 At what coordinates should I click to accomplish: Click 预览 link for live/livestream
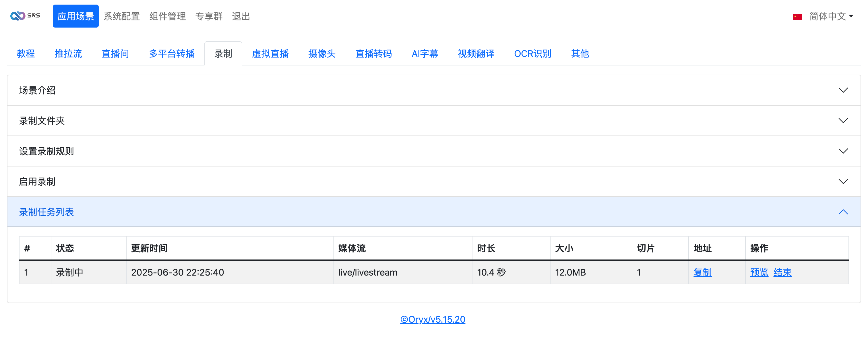pos(759,272)
